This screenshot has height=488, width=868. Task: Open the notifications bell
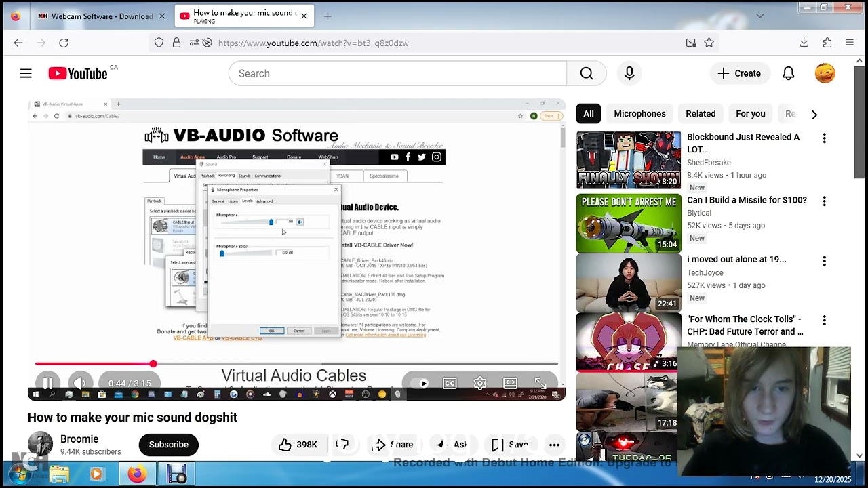point(788,73)
